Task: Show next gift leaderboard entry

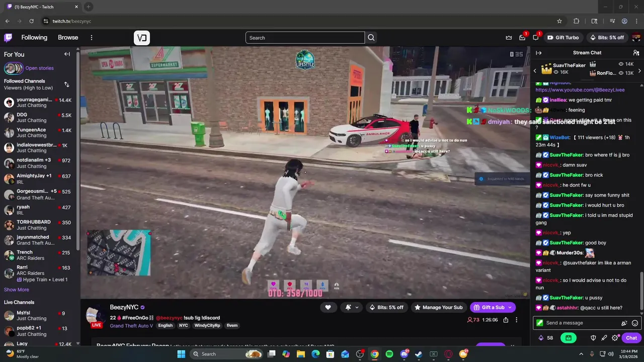Action: click(x=639, y=71)
